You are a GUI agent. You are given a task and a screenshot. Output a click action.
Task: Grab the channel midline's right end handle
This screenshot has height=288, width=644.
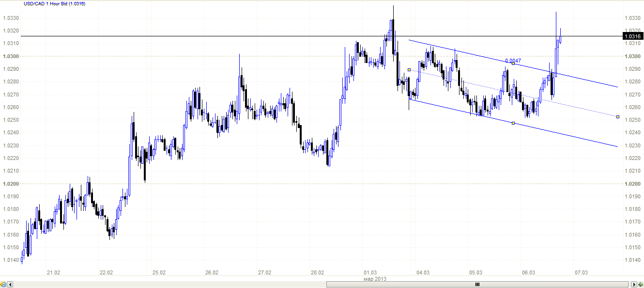click(618, 117)
